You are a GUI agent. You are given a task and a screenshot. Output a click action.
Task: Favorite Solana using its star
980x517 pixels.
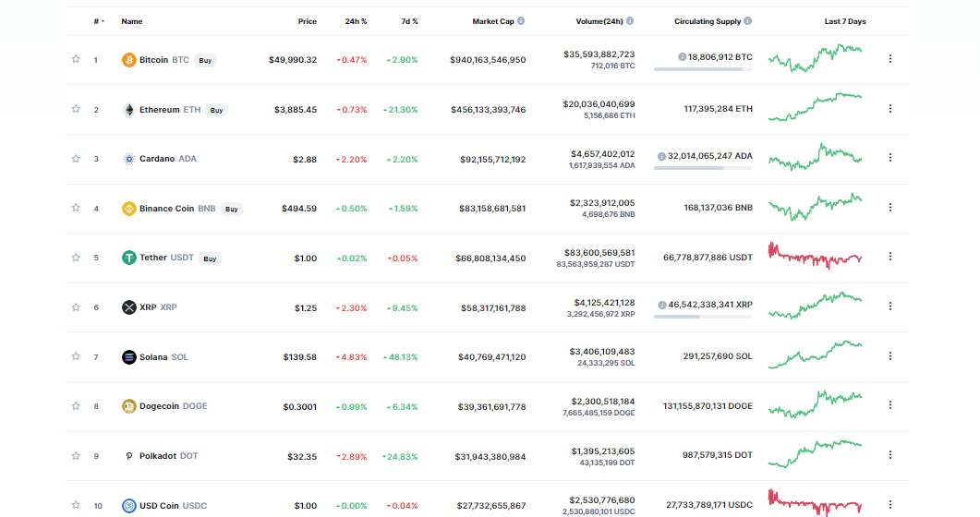point(76,356)
